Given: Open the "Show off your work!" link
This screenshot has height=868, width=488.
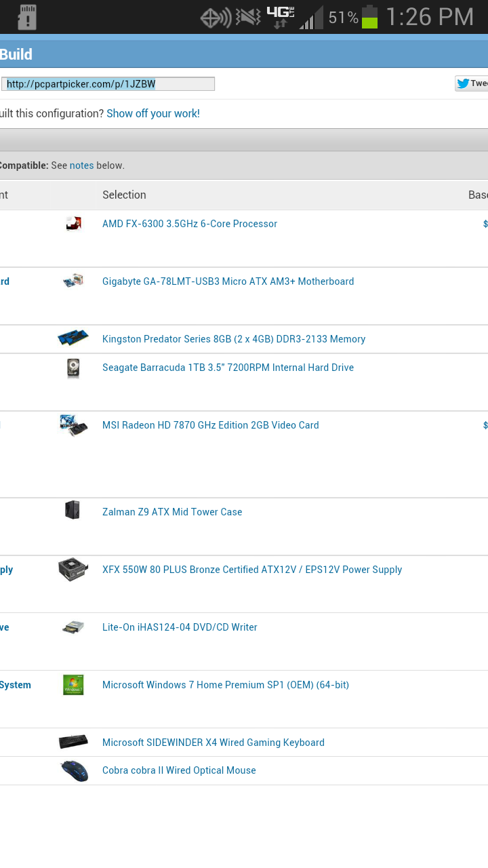Looking at the screenshot, I should click(153, 113).
